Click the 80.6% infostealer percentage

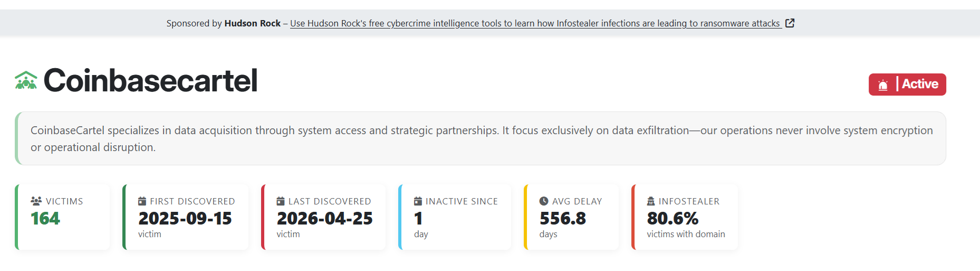[672, 219]
